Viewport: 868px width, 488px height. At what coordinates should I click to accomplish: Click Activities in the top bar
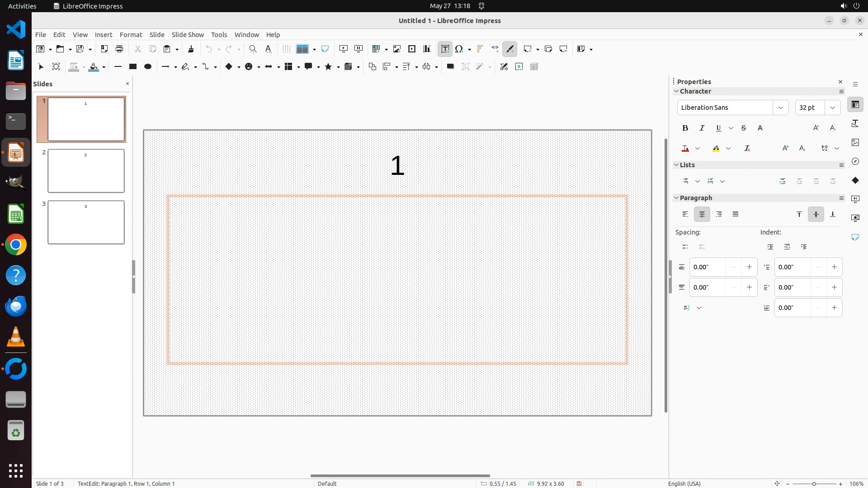point(22,6)
